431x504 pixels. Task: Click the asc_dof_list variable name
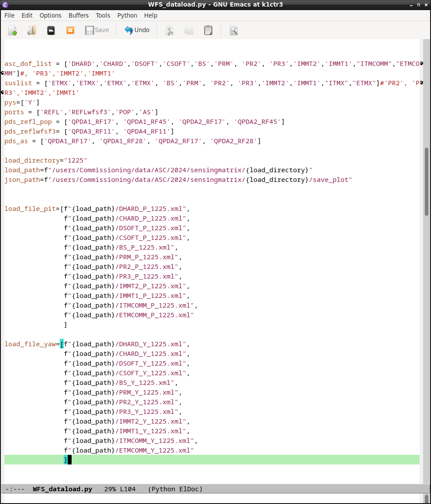28,64
